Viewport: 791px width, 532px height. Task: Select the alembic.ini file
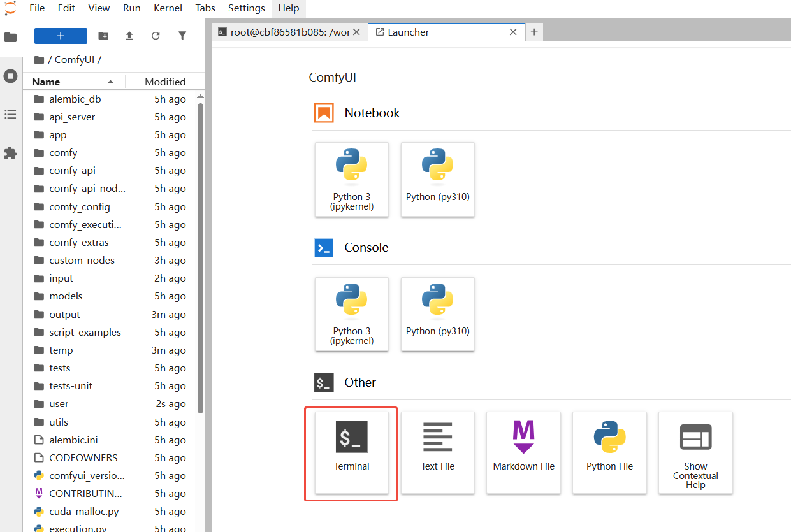pos(110,440)
